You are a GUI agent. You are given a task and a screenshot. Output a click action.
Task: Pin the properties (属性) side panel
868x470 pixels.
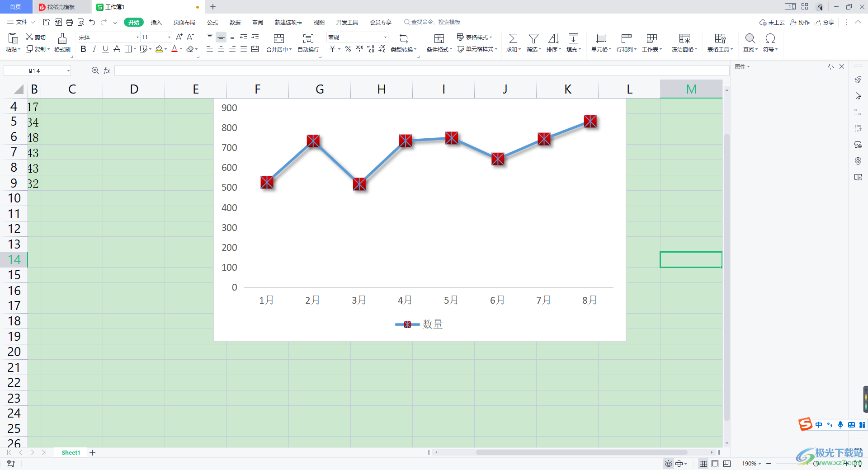(x=830, y=66)
